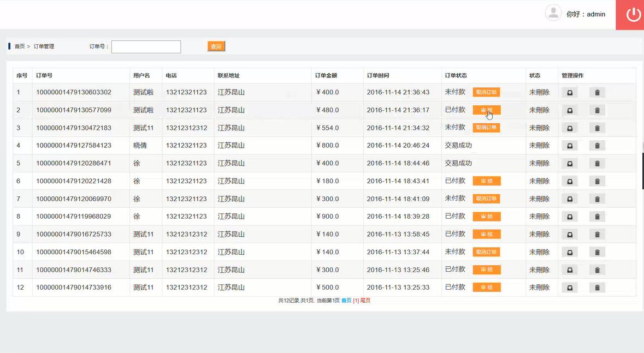The width and height of the screenshot is (644, 353).
Task: View details icon for order 10000001479130472183
Action: pos(570,128)
